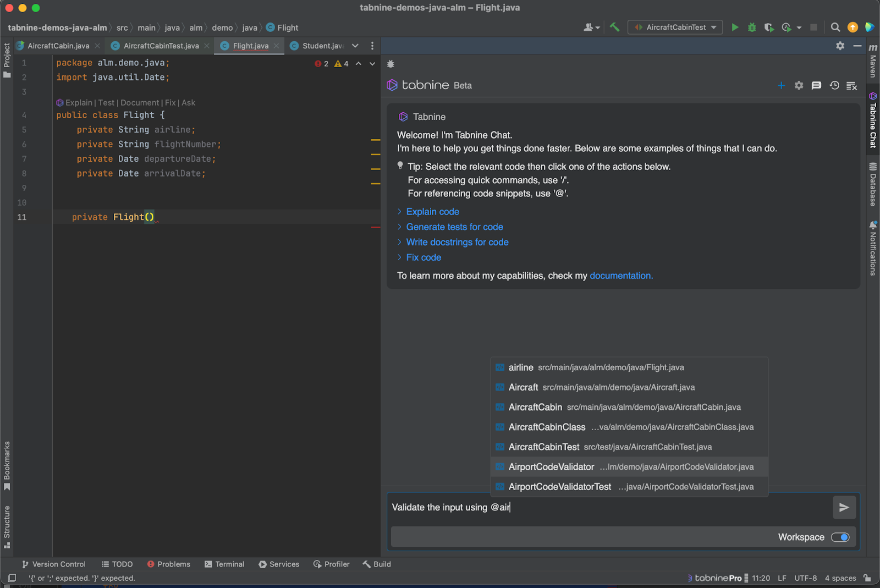Click the chat message input field
Viewport: 880px width, 588px height.
coord(605,507)
